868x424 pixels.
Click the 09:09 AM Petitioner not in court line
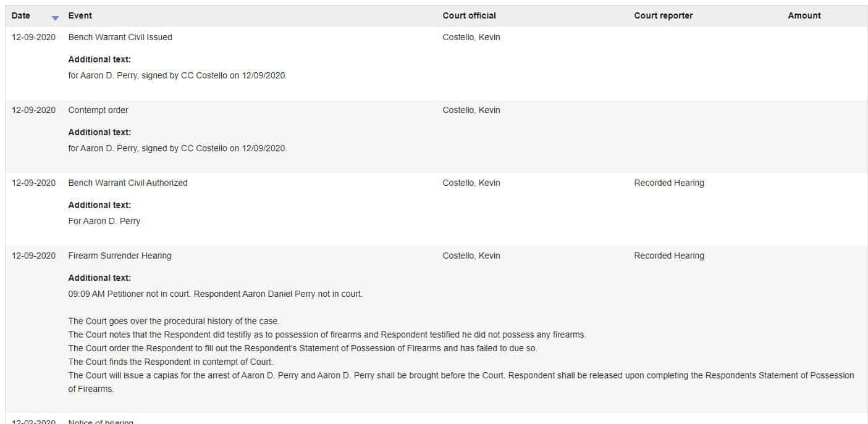(x=215, y=294)
